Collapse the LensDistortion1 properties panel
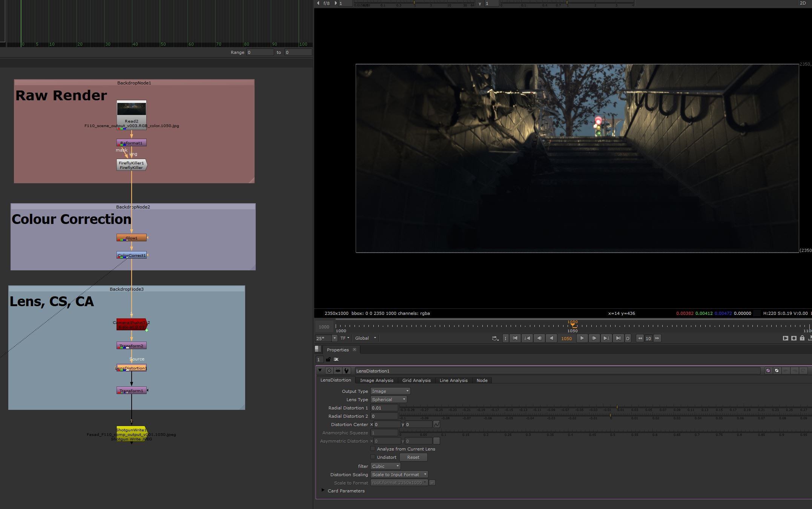Image resolution: width=812 pixels, height=509 pixels. click(x=320, y=371)
